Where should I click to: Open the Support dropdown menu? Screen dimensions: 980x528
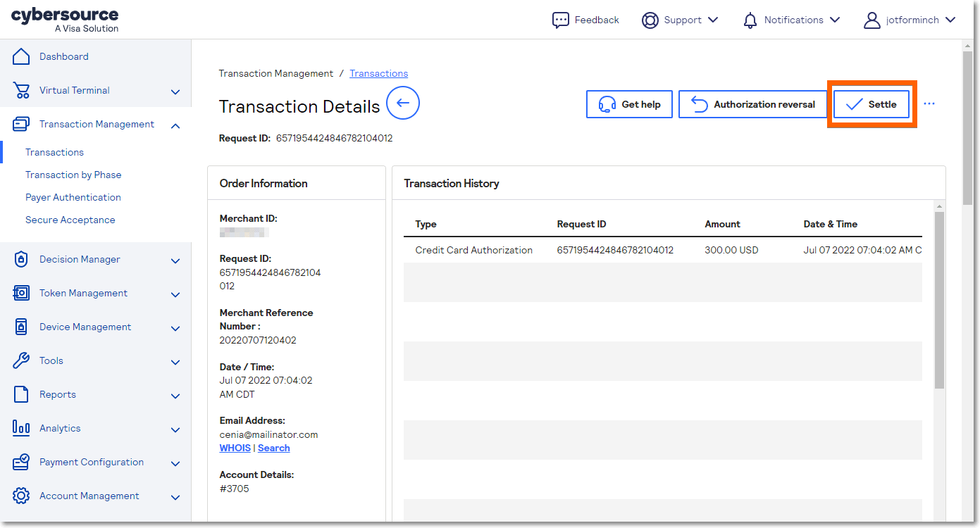[x=712, y=20]
